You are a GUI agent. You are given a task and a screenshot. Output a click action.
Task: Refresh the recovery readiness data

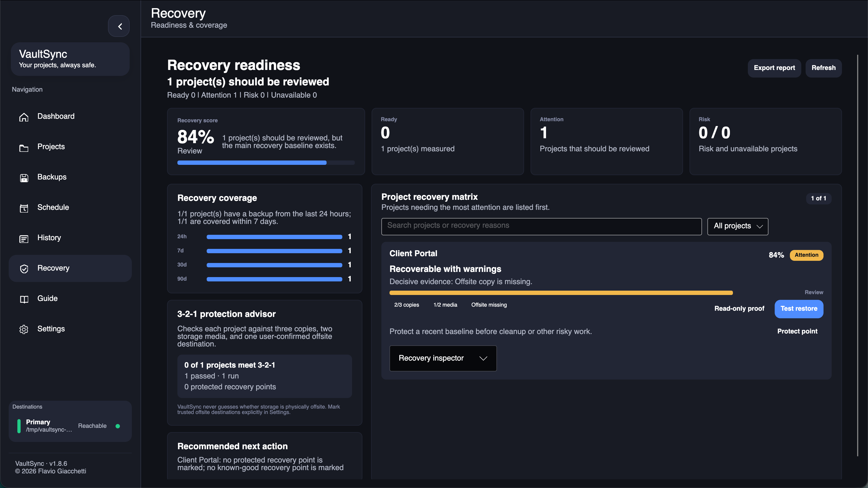(824, 68)
